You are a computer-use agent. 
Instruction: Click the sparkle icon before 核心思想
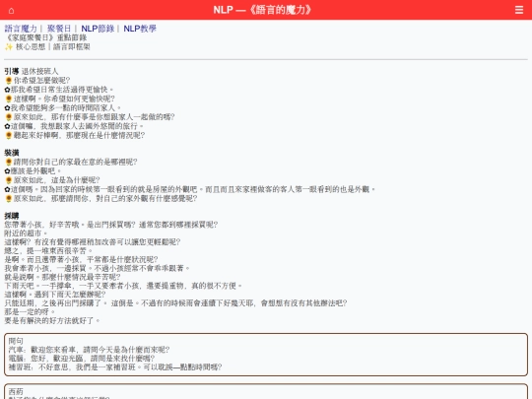click(x=9, y=47)
